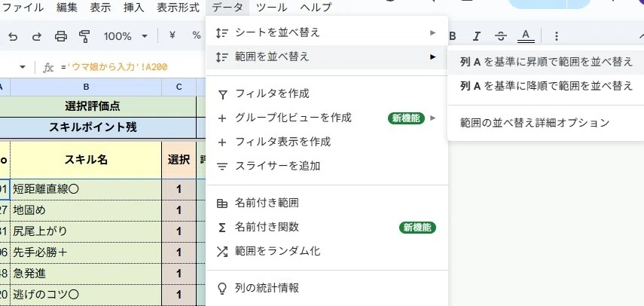Choose フィルタ表示を作成
Image resolution: width=644 pixels, height=306 pixels.
pos(326,142)
